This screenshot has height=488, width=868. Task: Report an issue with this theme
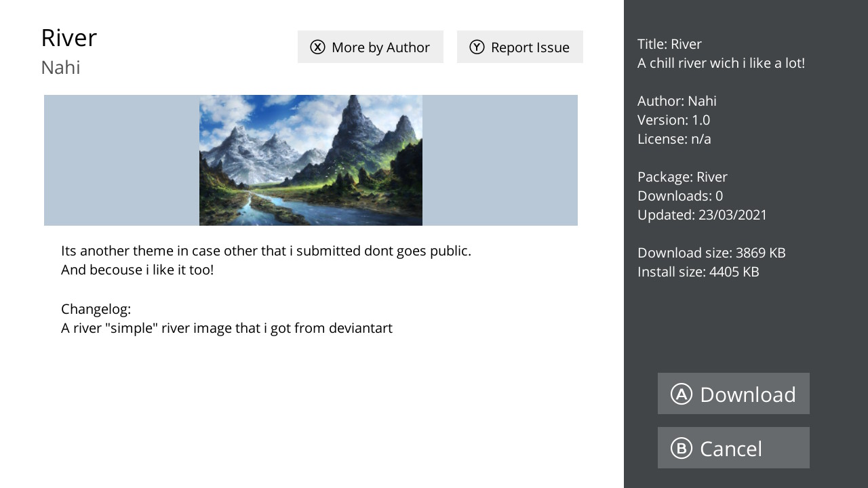click(520, 47)
